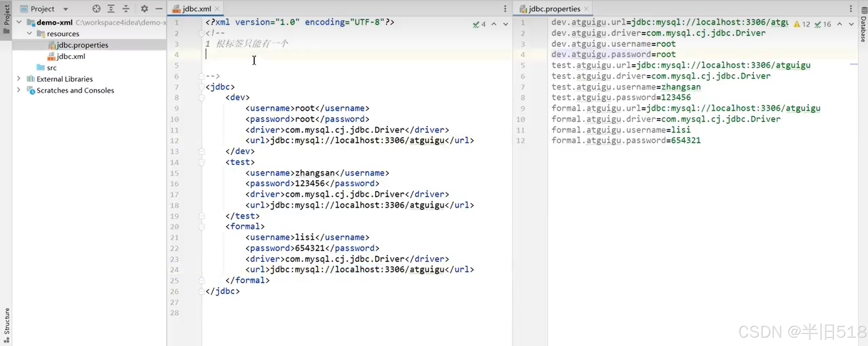Viewport: 868px width, 346px height.
Task: Close the jdbc.xml tab
Action: tap(217, 9)
